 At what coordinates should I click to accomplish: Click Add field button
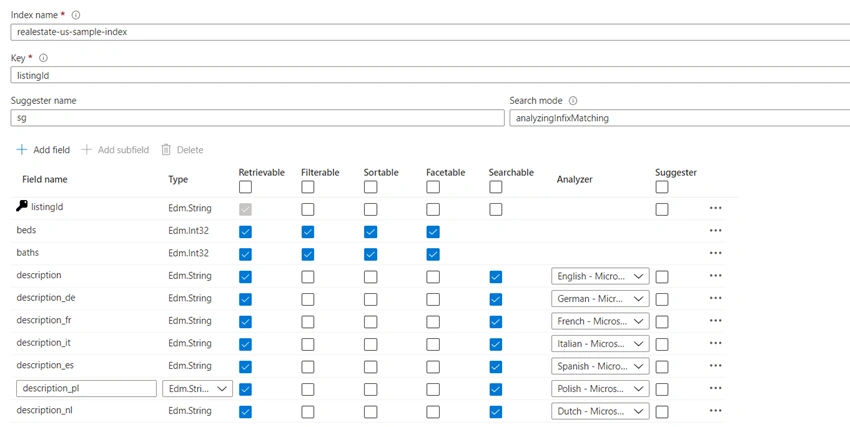(x=43, y=150)
